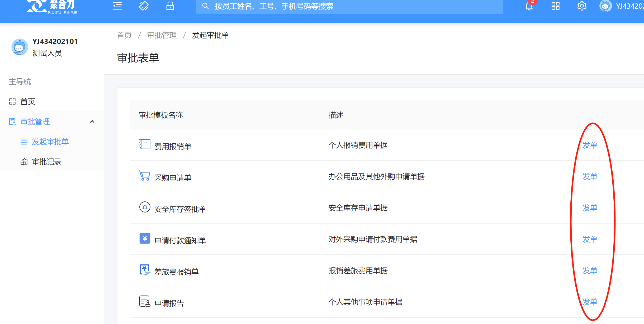Click the 差旅费报销单 icon
Image resolution: width=644 pixels, height=324 pixels.
145,270
